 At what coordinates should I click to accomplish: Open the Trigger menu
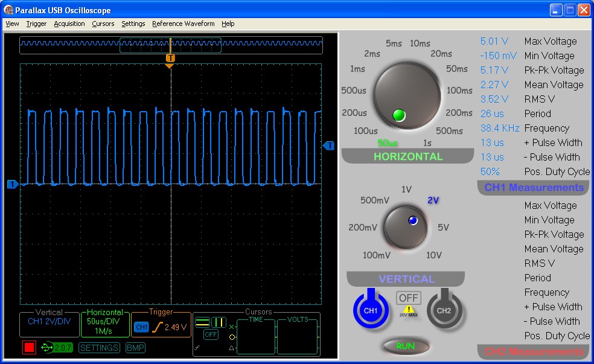[36, 24]
